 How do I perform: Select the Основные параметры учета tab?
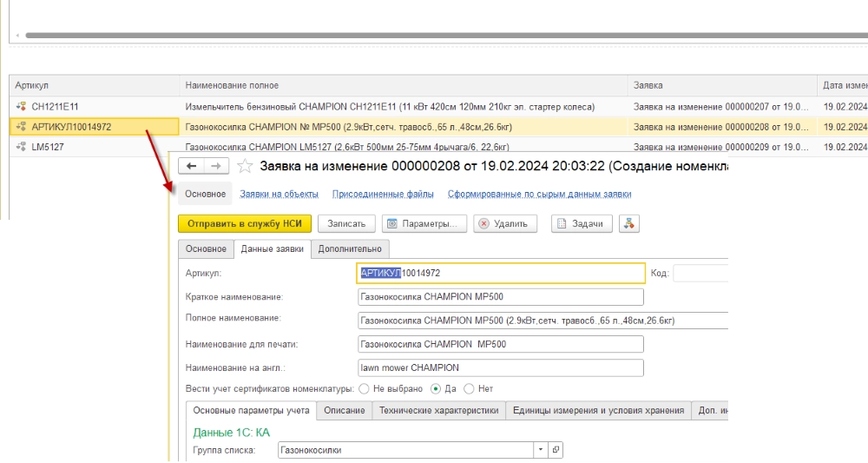[x=251, y=410]
